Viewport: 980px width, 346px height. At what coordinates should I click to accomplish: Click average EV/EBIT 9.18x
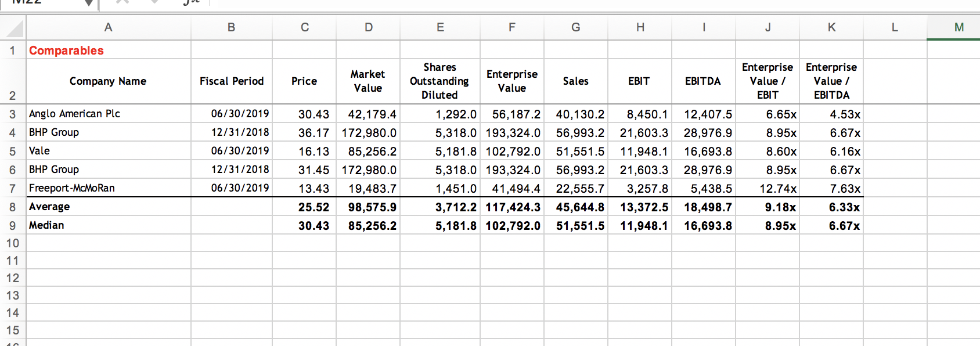(x=768, y=207)
